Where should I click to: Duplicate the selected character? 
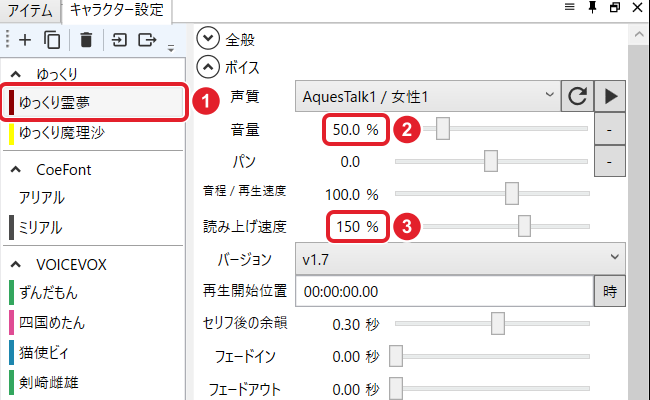pyautogui.click(x=52, y=40)
